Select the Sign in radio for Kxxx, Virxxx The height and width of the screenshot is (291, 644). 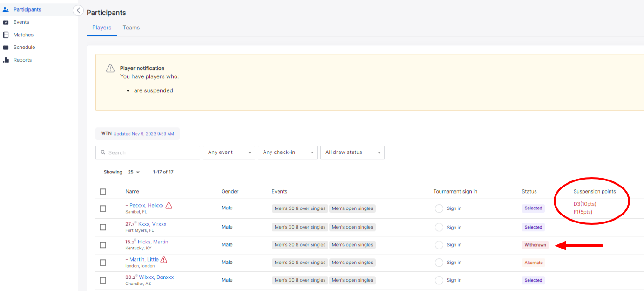click(439, 227)
